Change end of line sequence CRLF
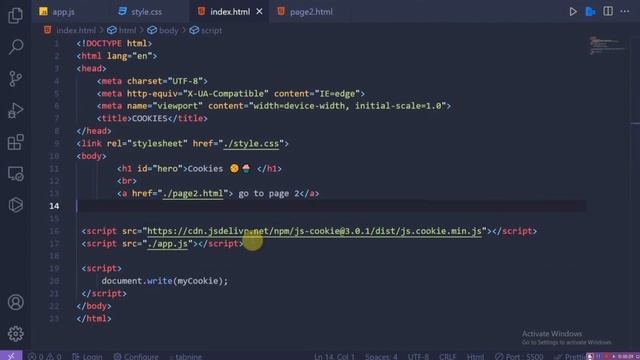 [x=447, y=356]
